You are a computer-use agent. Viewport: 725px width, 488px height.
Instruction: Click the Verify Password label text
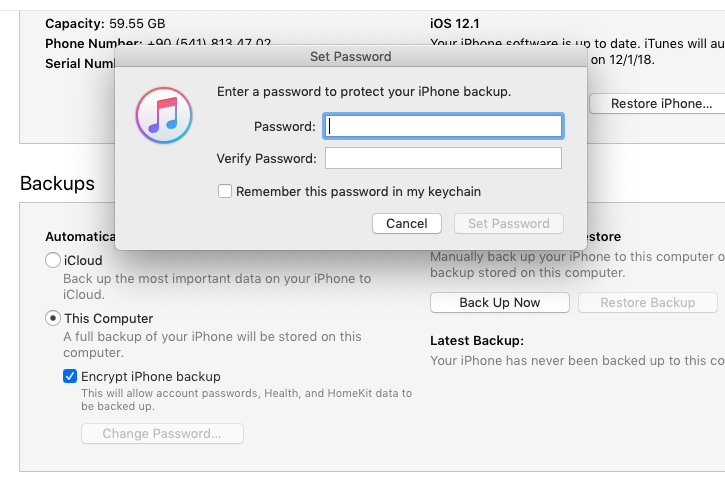click(x=266, y=158)
